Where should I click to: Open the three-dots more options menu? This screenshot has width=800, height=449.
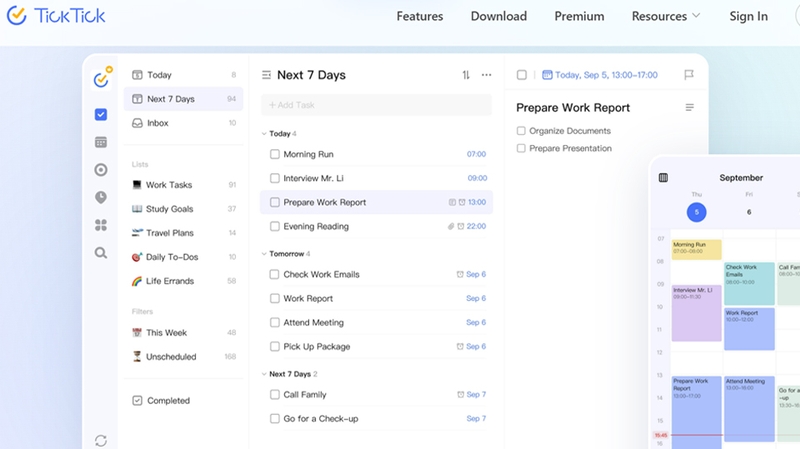(486, 75)
